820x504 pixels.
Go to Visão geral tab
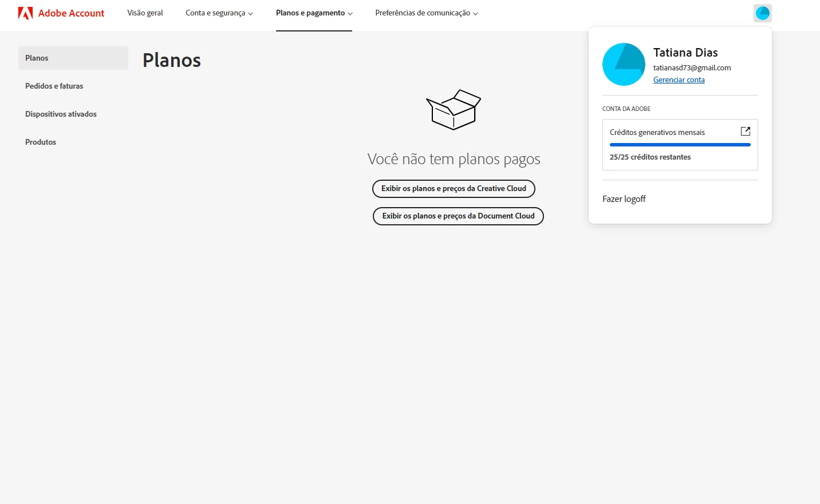pyautogui.click(x=145, y=13)
